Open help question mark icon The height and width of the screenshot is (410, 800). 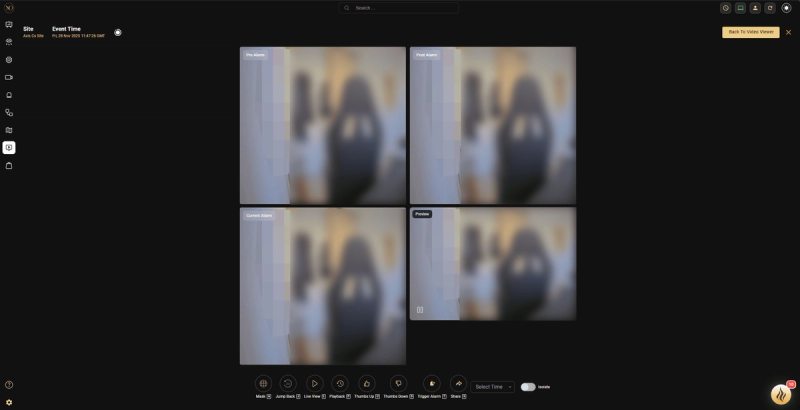(9, 385)
